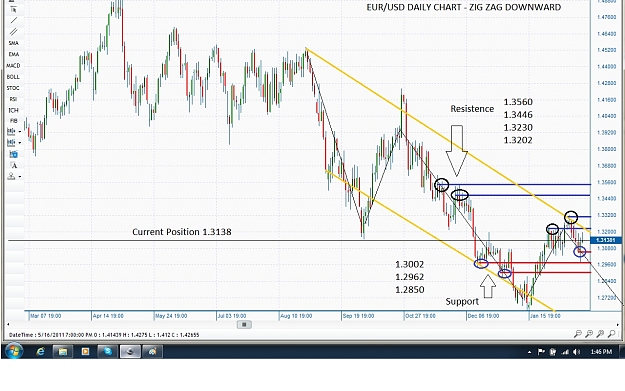Open the volume speaker tray icon
The width and height of the screenshot is (625, 391).
(576, 352)
